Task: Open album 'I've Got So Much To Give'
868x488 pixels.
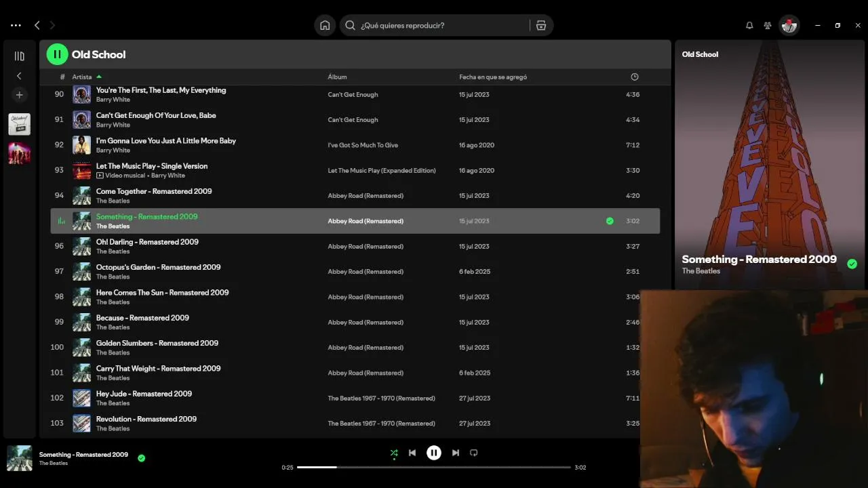Action: (363, 145)
